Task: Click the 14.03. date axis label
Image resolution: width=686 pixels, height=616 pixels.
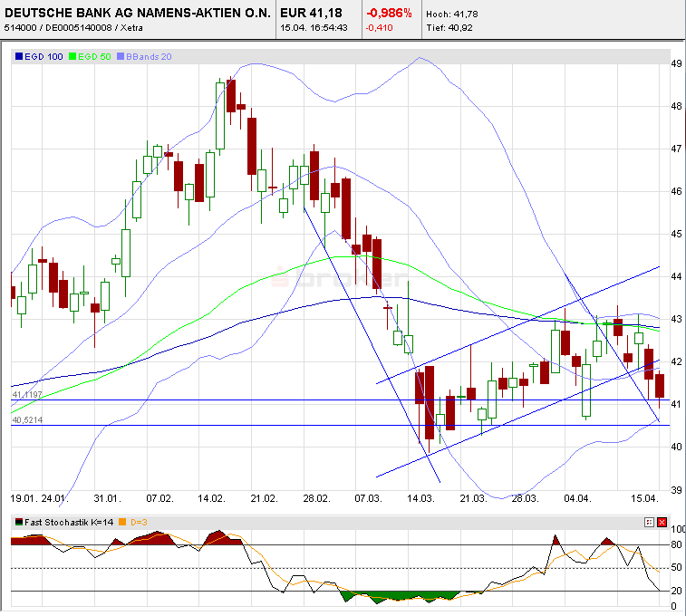Action: [420, 498]
